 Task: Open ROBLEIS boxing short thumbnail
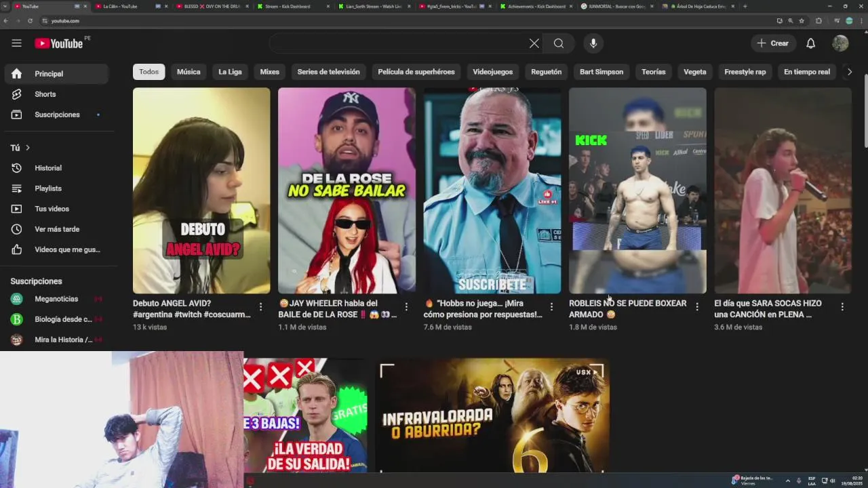[x=637, y=190]
